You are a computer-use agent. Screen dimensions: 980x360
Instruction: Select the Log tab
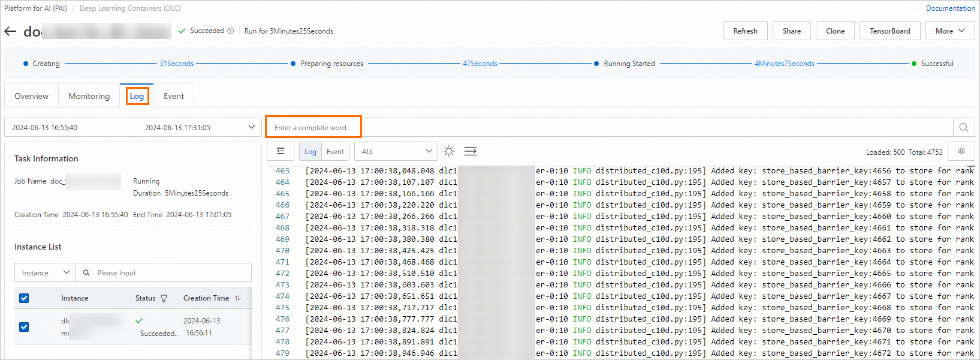[x=137, y=96]
